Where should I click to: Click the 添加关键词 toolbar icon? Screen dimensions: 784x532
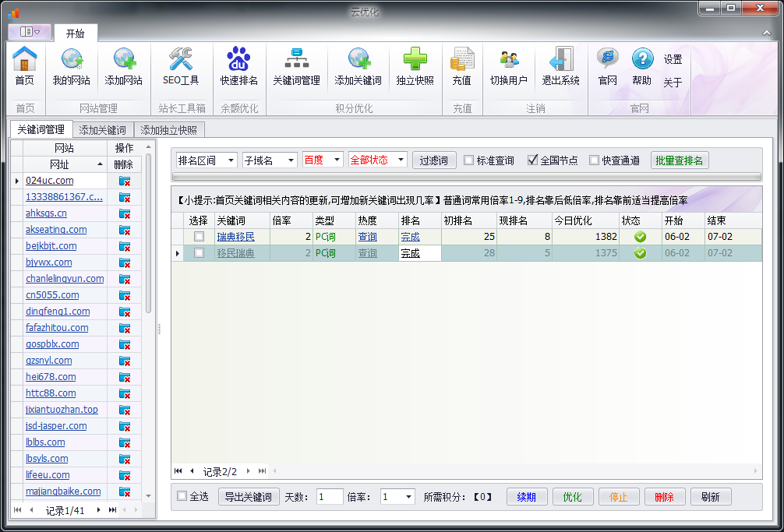[x=358, y=66]
